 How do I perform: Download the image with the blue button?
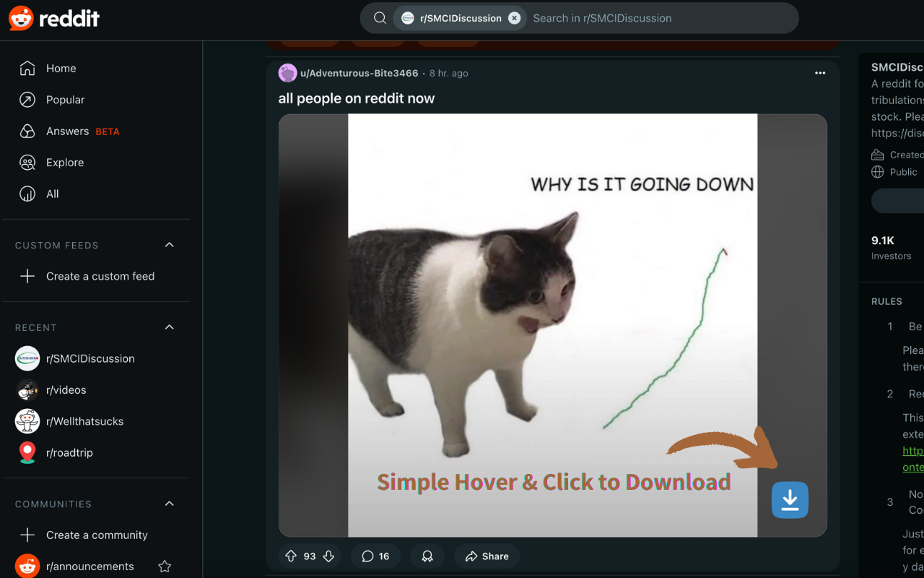tap(790, 500)
